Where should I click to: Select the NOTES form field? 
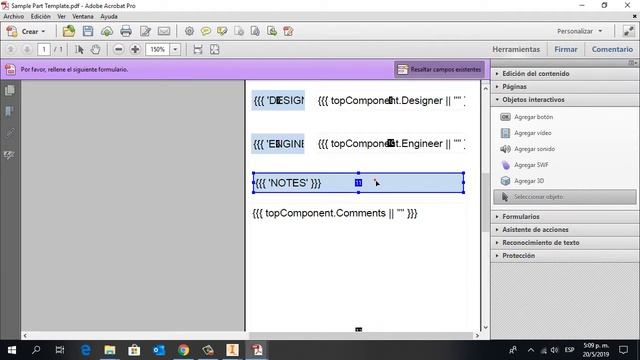click(358, 183)
